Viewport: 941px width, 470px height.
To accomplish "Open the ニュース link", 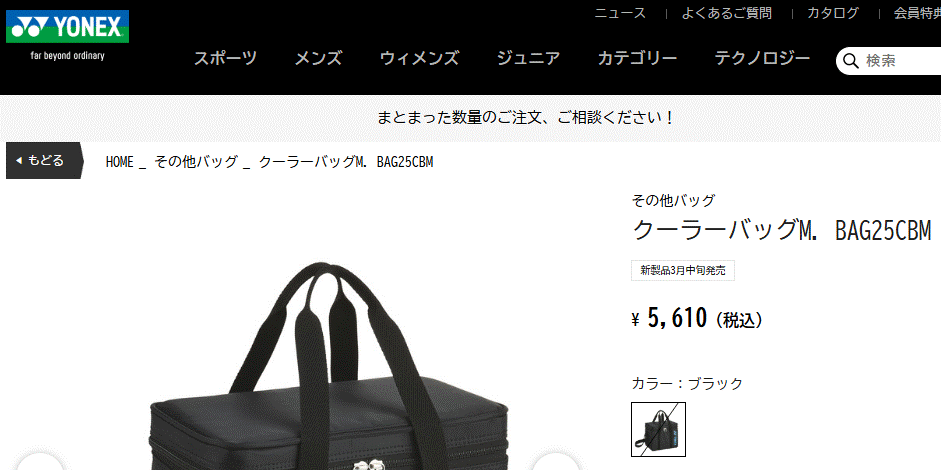I will (x=620, y=13).
